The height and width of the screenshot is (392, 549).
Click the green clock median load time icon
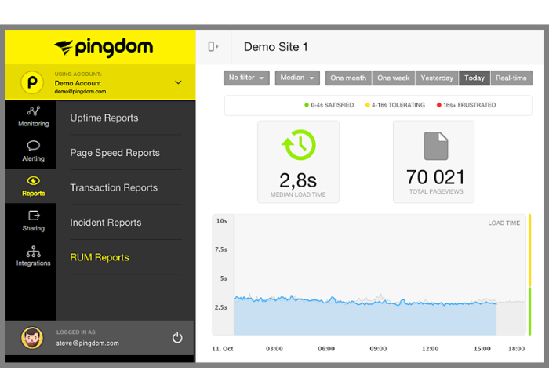[299, 145]
